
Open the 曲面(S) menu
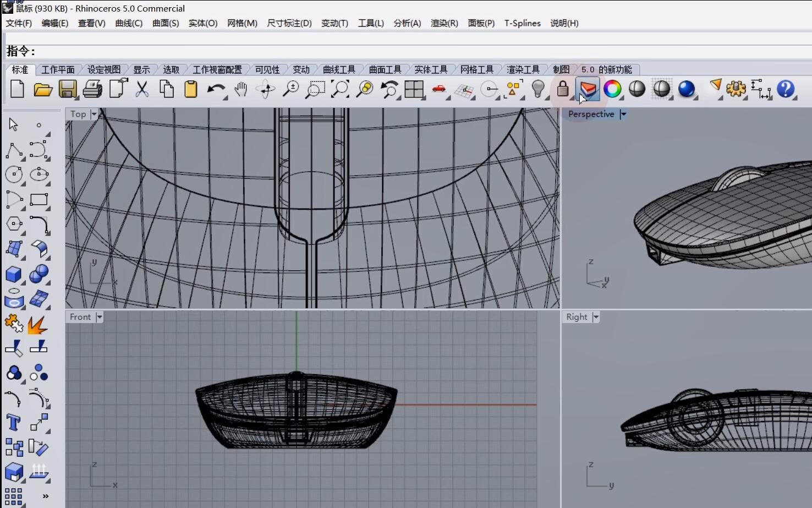coord(165,23)
